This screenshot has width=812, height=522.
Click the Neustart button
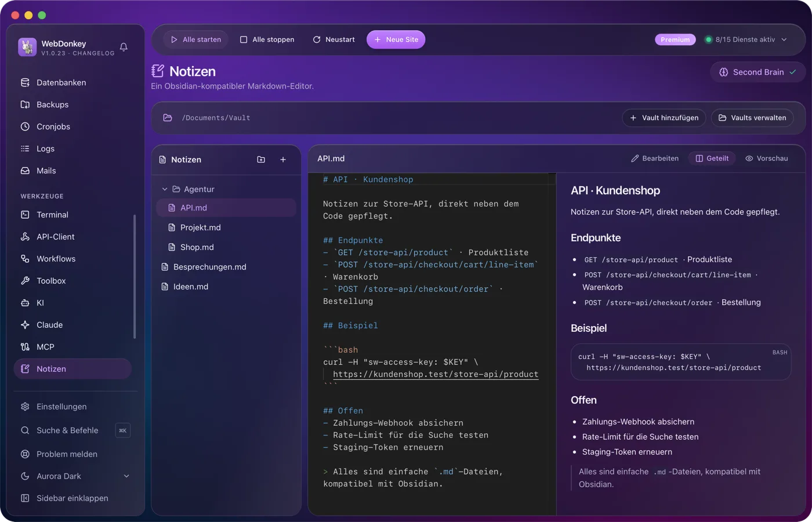click(x=333, y=39)
